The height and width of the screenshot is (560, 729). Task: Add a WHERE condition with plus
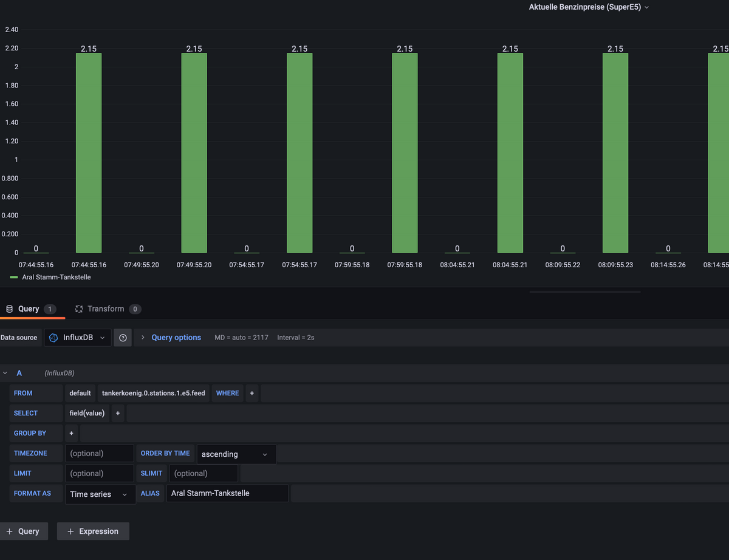coord(252,393)
